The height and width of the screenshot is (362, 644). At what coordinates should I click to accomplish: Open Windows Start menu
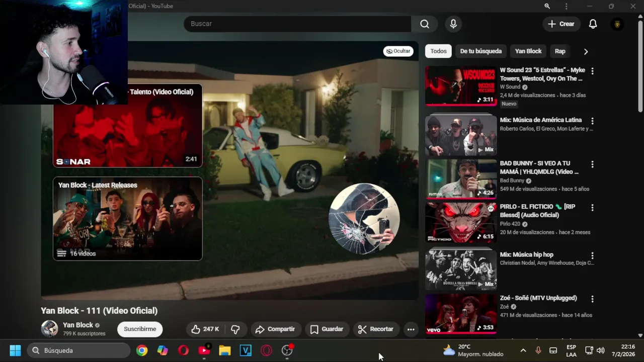tap(15, 350)
